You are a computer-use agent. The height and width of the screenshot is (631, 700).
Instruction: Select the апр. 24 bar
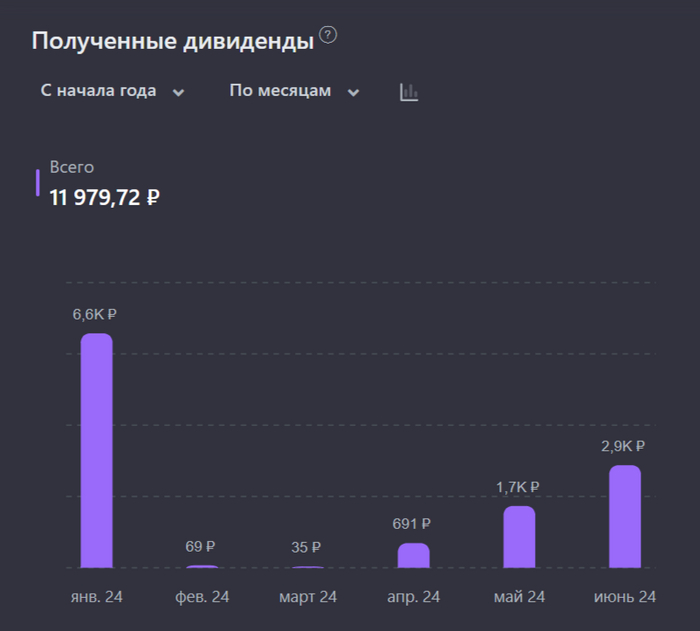(x=413, y=556)
